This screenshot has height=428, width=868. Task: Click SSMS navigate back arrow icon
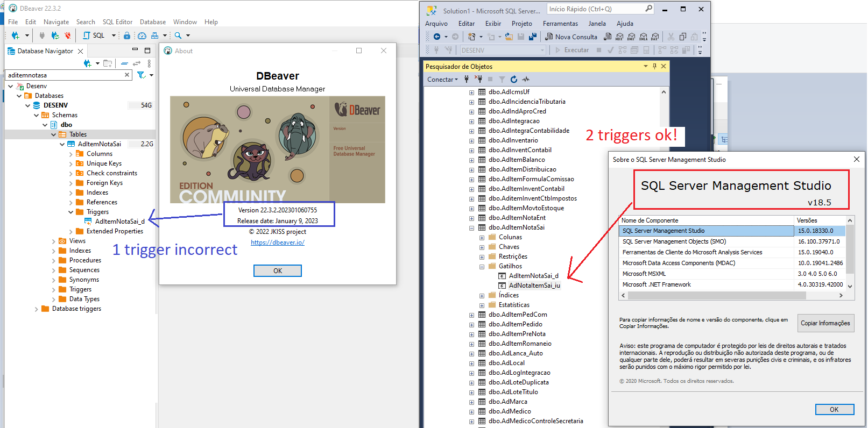(x=437, y=37)
